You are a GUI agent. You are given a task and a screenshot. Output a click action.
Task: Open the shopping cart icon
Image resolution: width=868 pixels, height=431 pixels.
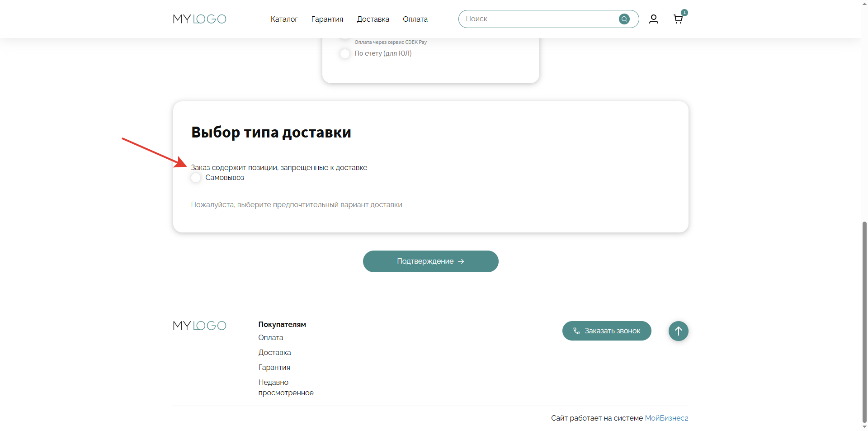(678, 19)
